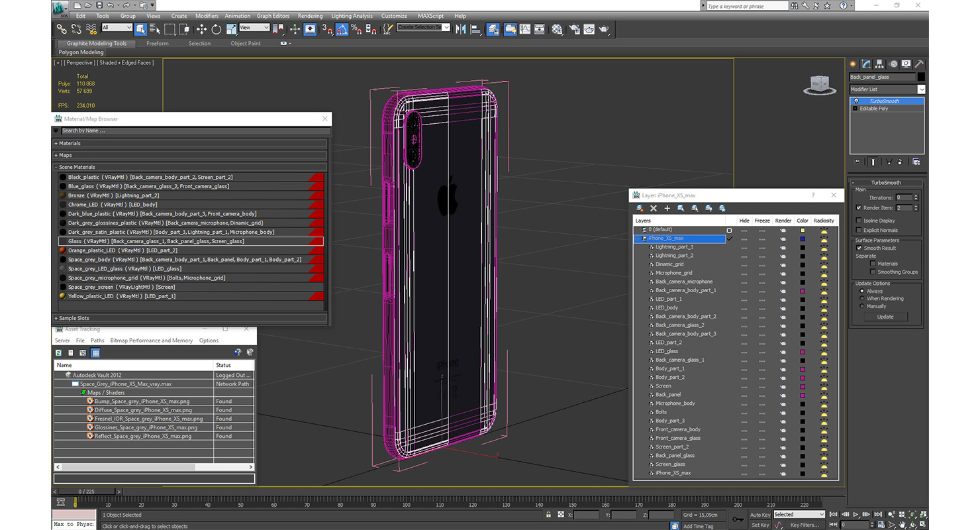Image resolution: width=980 pixels, height=530 pixels.
Task: Select the When Rendering update option
Action: [x=862, y=298]
